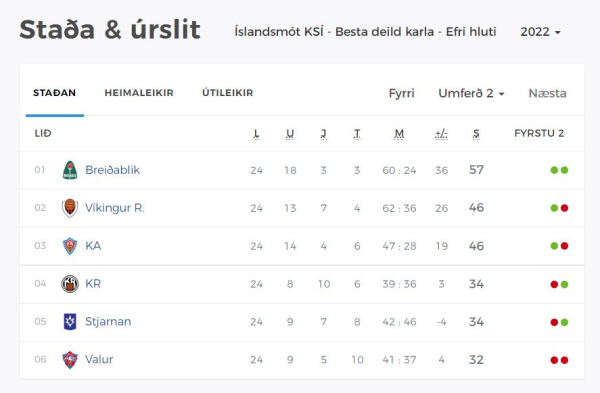Viewport: 600px width, 393px height.
Task: Click Breiðablik's first green result dot
Action: tap(554, 170)
